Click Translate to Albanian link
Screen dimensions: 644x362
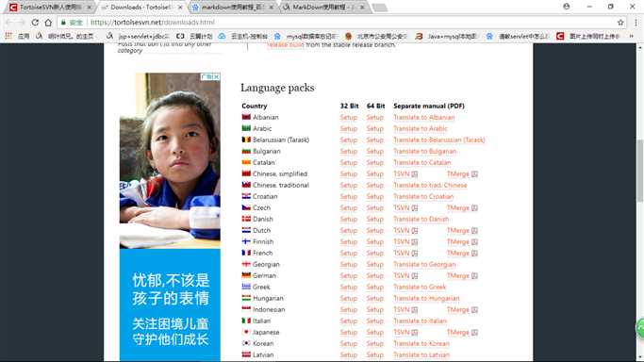[x=424, y=118]
